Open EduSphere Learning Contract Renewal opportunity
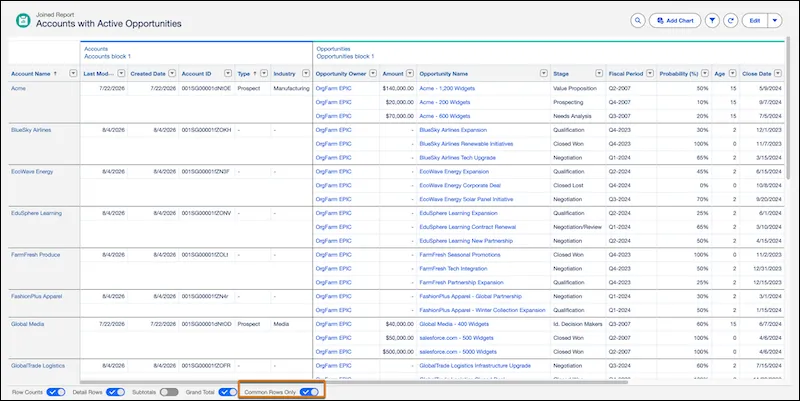Screen dimensions: 800x401 (x=468, y=227)
